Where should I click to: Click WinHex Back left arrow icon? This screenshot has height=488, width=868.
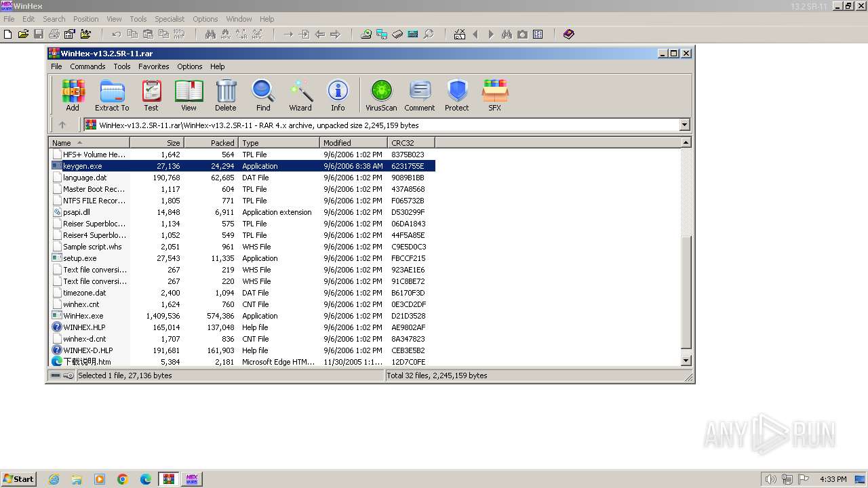pyautogui.click(x=320, y=34)
